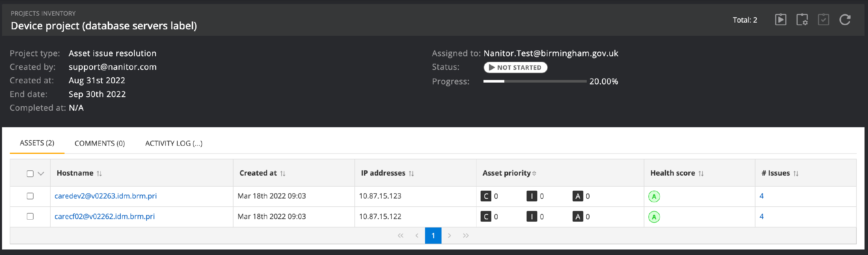The image size is (868, 255).
Task: Click the complete project clipboard-check icon
Action: (823, 20)
